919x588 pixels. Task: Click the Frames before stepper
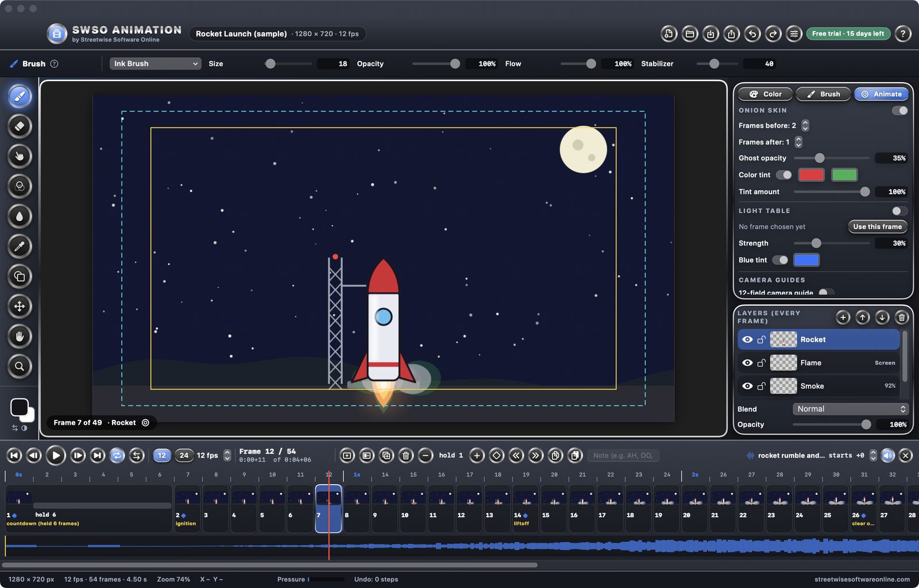[x=805, y=125]
